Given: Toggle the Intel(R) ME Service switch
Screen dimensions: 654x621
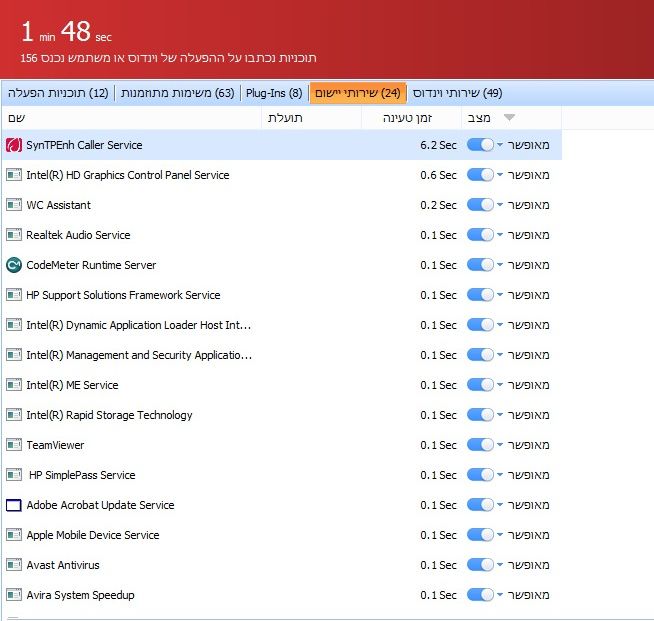Looking at the screenshot, I should pyautogui.click(x=480, y=385).
